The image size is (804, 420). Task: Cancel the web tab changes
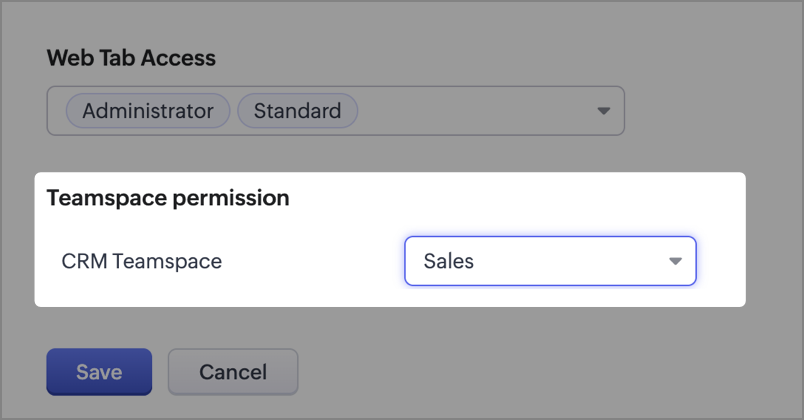coord(232,372)
